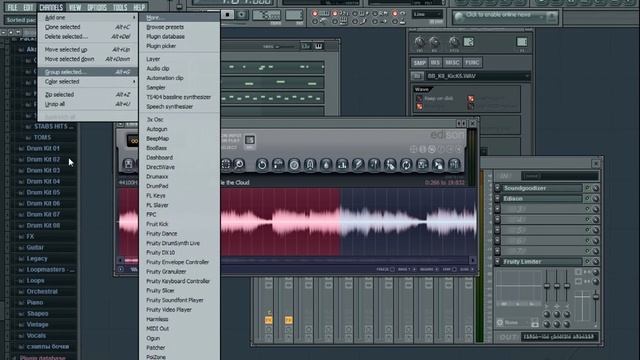Click the piano keys icon in step sequencer
The width and height of the screenshot is (640, 360).
click(318, 46)
